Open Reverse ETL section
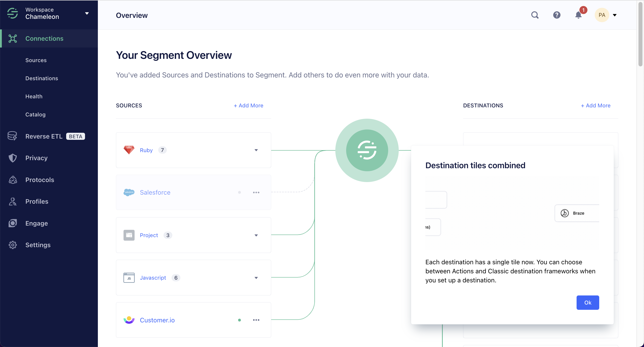This screenshot has height=347, width=644. (44, 136)
